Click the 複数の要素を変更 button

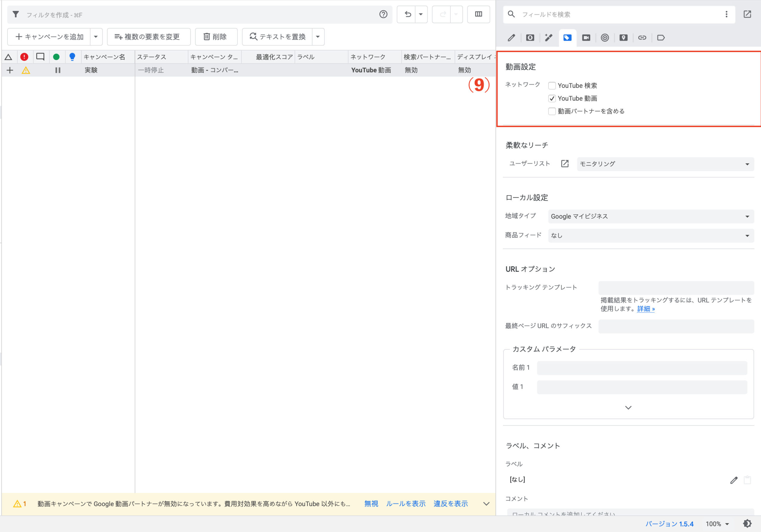point(149,37)
